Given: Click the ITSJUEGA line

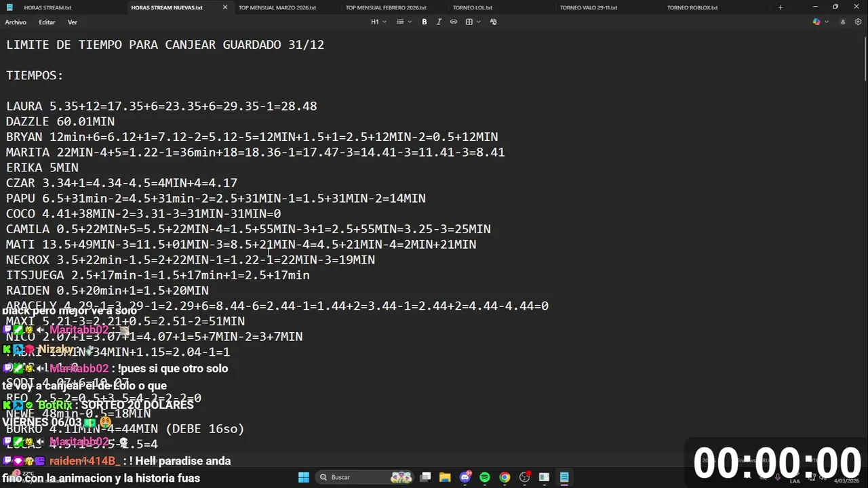Looking at the screenshot, I should click(x=158, y=275).
